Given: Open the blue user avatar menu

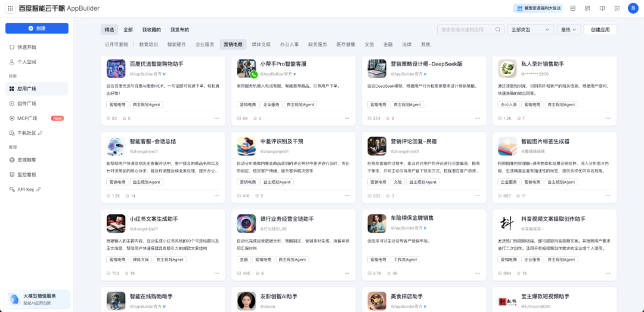Looking at the screenshot, I should [633, 8].
